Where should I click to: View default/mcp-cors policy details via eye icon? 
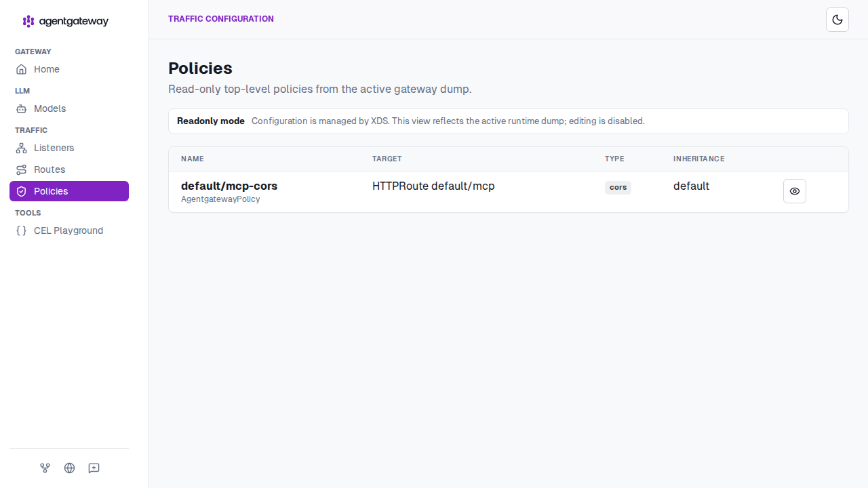pyautogui.click(x=795, y=191)
